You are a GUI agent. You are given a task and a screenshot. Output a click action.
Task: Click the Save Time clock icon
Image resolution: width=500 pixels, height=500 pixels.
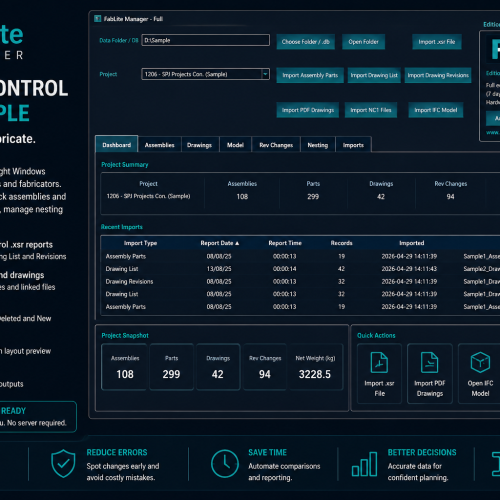point(225,464)
